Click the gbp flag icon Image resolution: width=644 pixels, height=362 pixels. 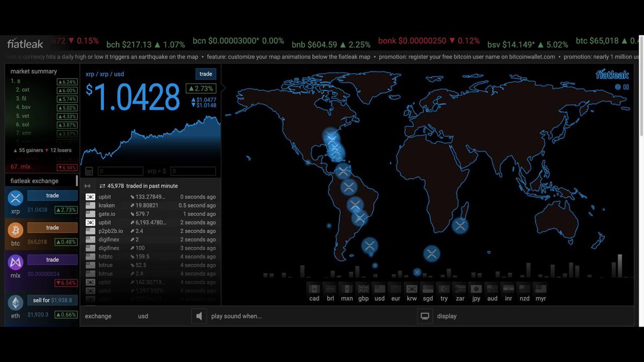tap(363, 289)
